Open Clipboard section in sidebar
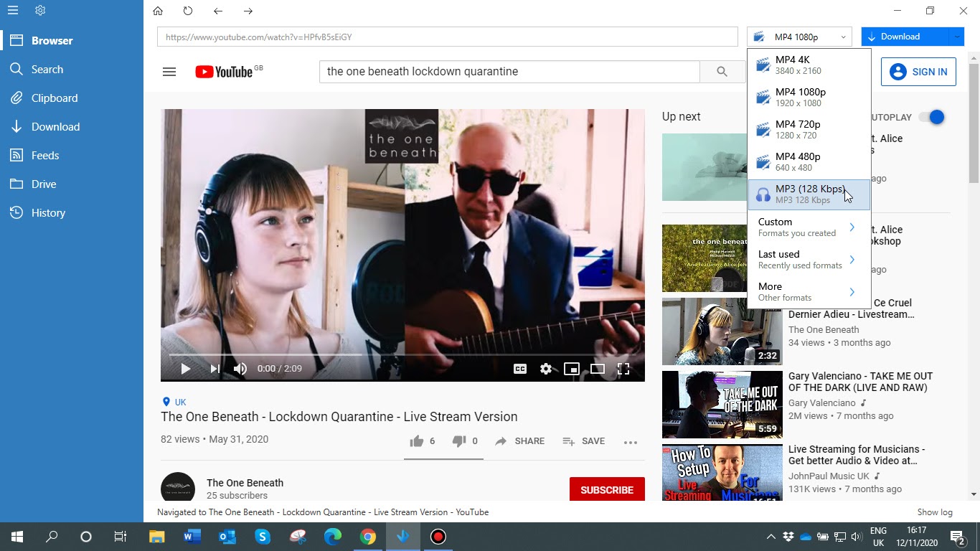This screenshot has width=980, height=551. (x=72, y=98)
